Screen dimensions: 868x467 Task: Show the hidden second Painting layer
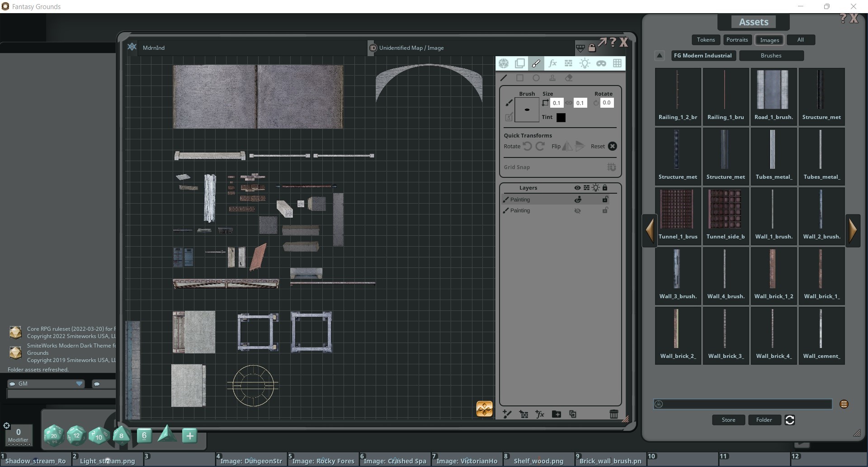(x=577, y=210)
